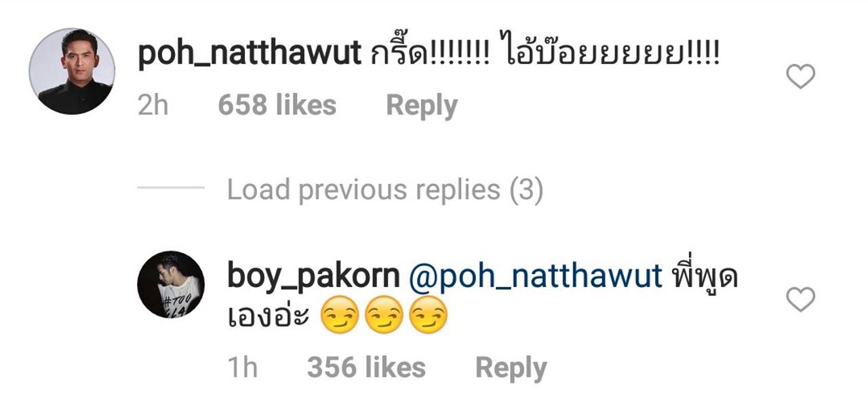Follow the @poh_natthawut mention link

(535, 277)
